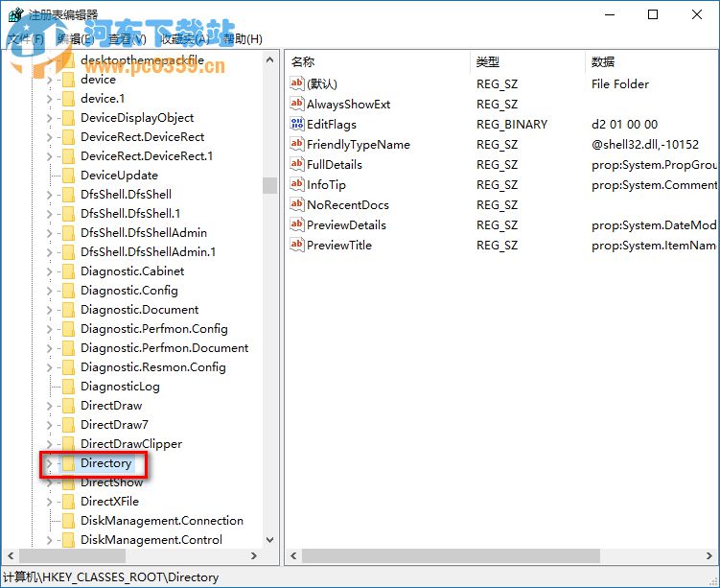Click the folder icon of DeviceDisplayObject key
Viewport: 720px width, 588px height.
(68, 118)
